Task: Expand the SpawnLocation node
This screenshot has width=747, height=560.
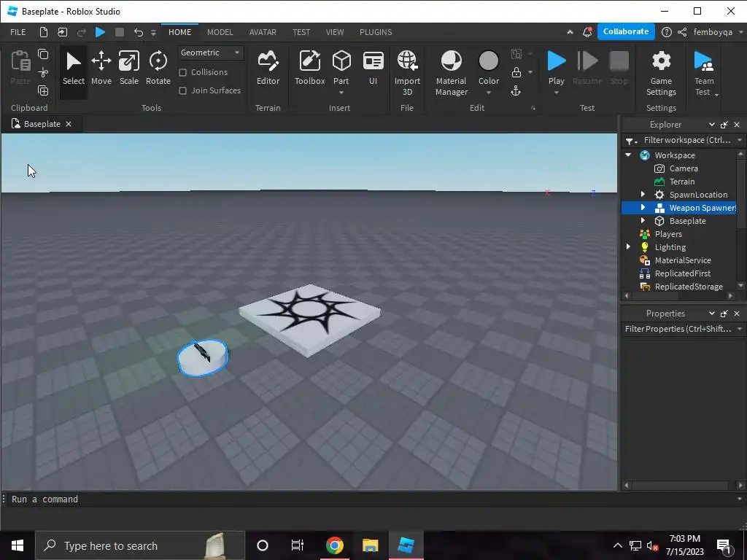Action: click(x=643, y=194)
